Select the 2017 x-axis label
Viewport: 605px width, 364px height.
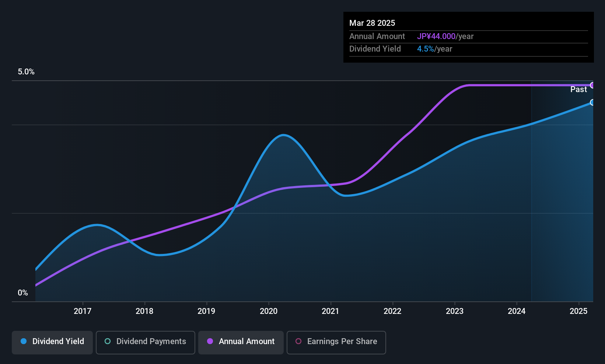pos(83,311)
